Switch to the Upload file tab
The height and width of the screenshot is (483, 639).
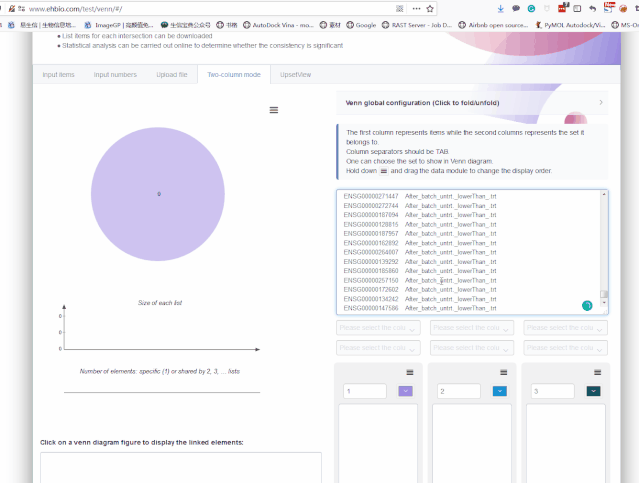(x=172, y=75)
